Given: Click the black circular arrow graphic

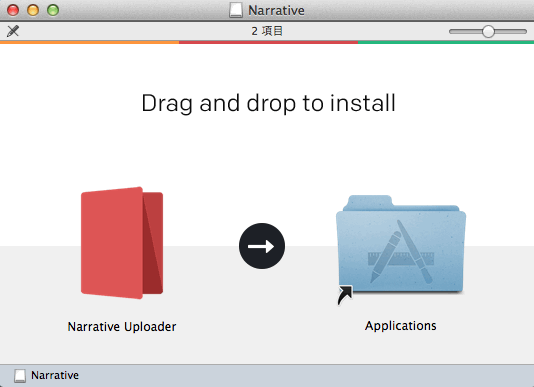Looking at the screenshot, I should point(262,246).
